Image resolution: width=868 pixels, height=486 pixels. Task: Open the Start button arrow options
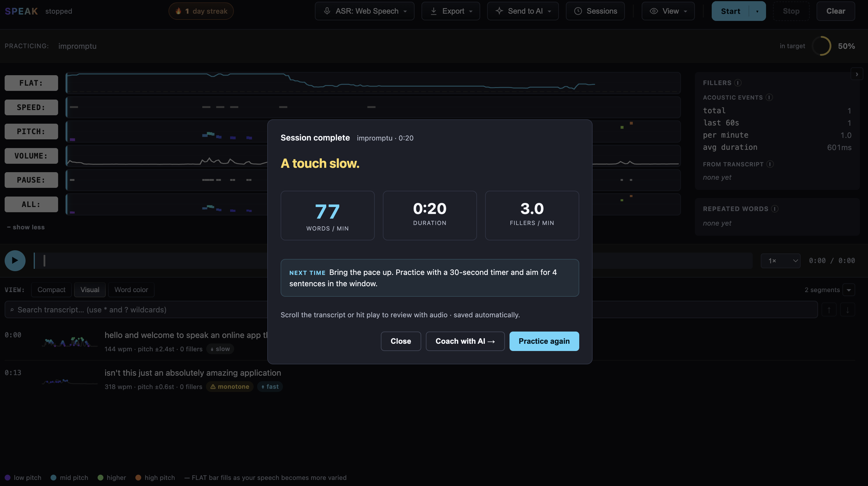757,11
